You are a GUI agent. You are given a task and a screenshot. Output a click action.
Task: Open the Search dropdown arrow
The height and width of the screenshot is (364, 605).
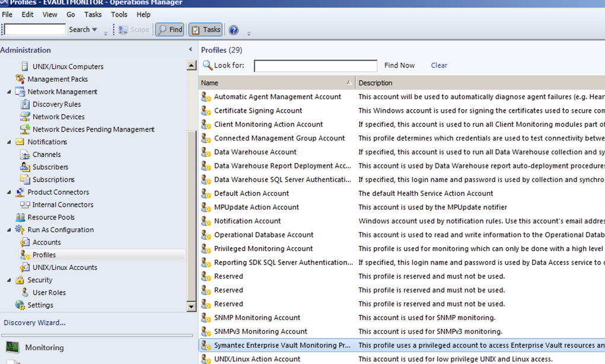[x=94, y=30]
